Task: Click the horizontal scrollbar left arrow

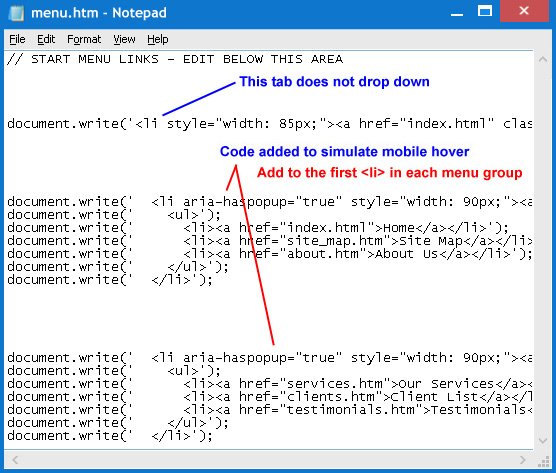Action: 15,460
